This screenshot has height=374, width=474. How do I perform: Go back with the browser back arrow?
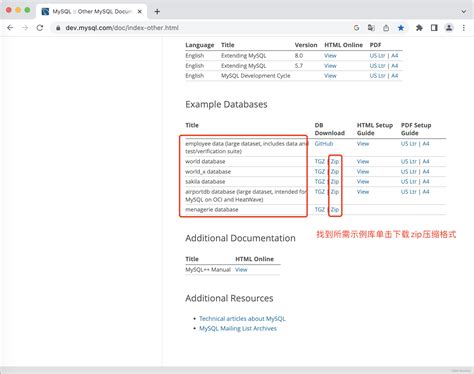pos(10,28)
